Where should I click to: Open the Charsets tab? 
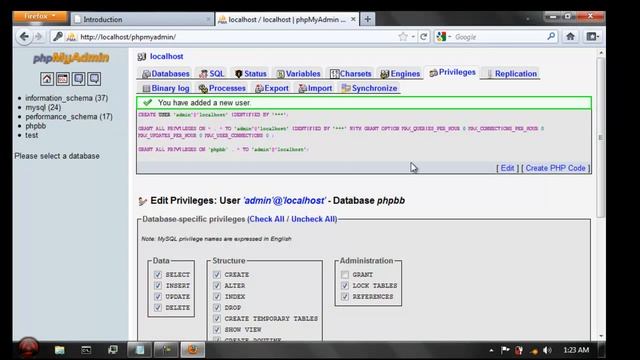(x=351, y=74)
